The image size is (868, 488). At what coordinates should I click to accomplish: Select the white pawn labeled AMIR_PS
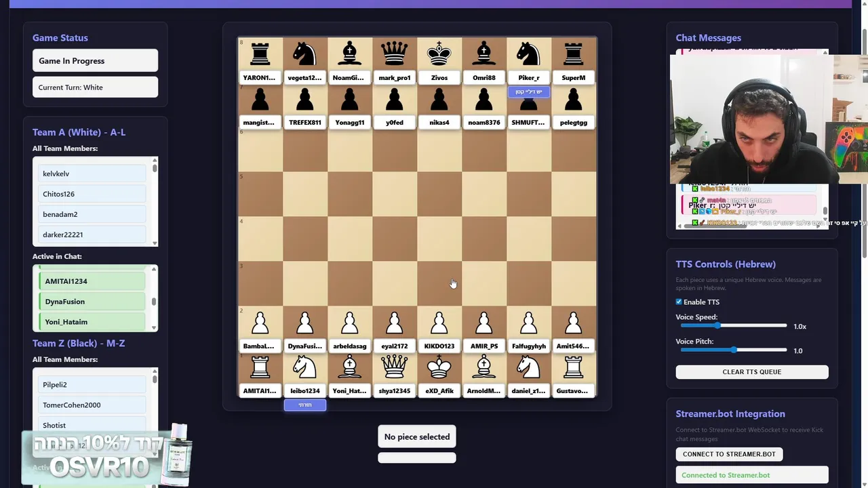coord(484,323)
